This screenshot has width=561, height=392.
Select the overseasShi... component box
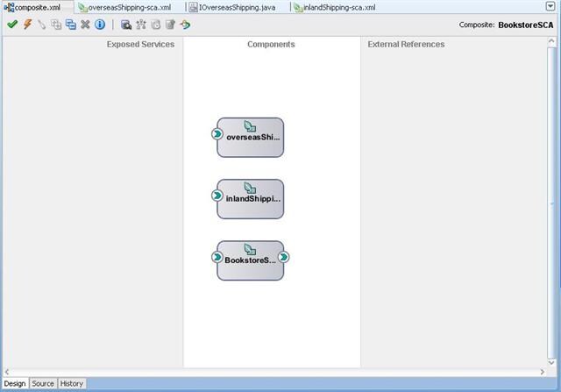251,138
